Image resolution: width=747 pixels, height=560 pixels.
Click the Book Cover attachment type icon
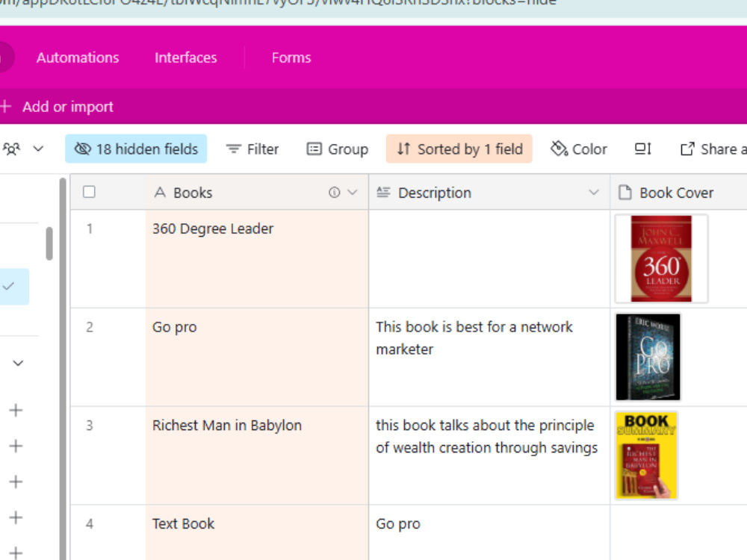(624, 193)
